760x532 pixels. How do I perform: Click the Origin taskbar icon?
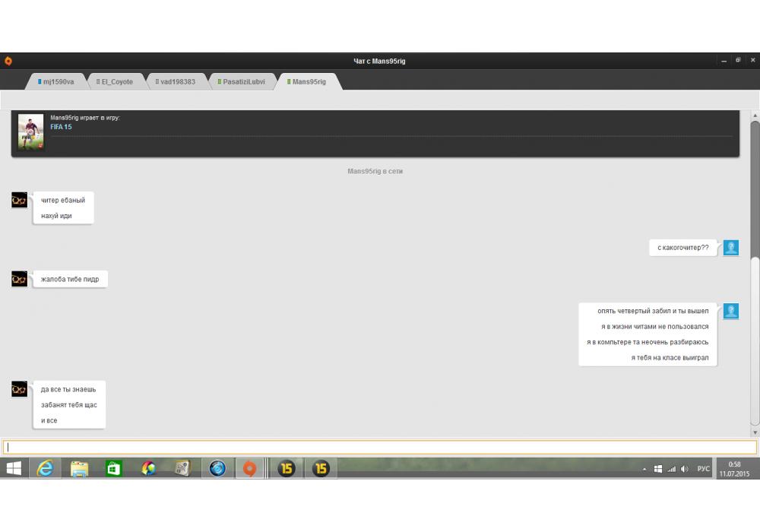point(249,468)
